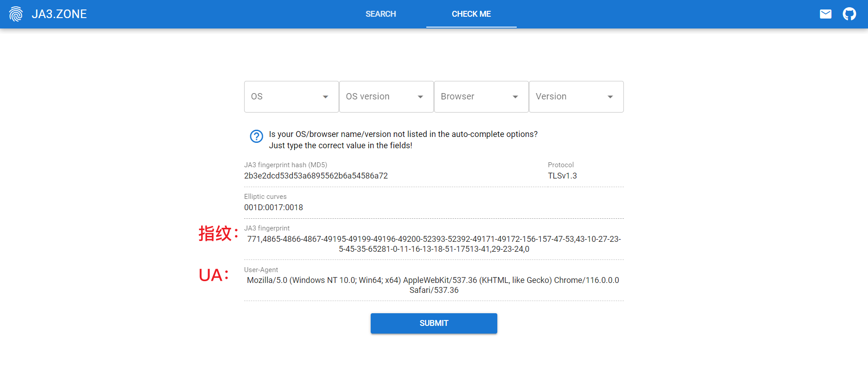Click the question mark help icon

tap(256, 136)
